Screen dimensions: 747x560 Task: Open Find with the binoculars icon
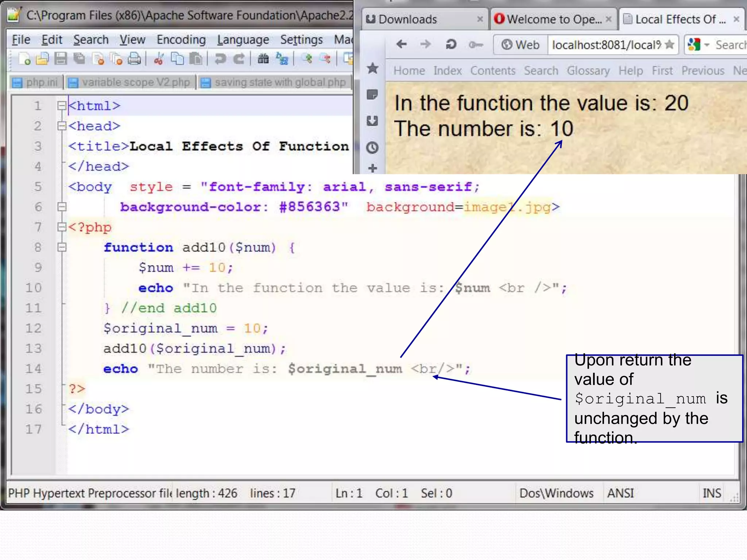pos(263,59)
